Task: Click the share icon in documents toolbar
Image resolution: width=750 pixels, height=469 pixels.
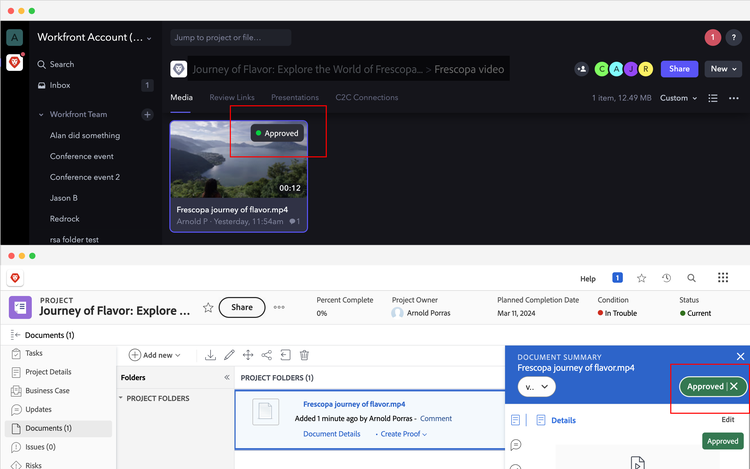Action: tap(267, 355)
